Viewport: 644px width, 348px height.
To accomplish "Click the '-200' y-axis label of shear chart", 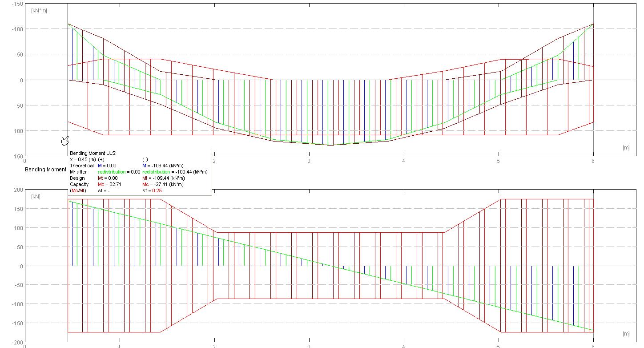I will coord(17,343).
